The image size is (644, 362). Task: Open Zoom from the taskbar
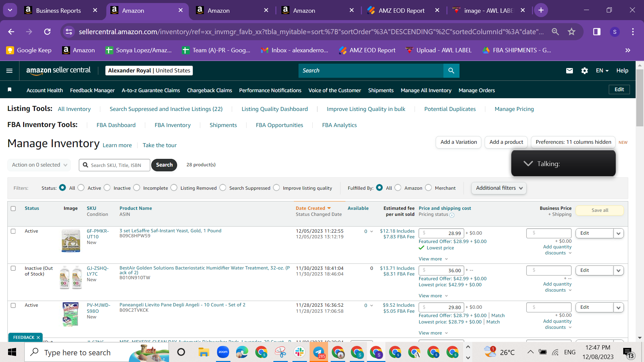coord(223,352)
